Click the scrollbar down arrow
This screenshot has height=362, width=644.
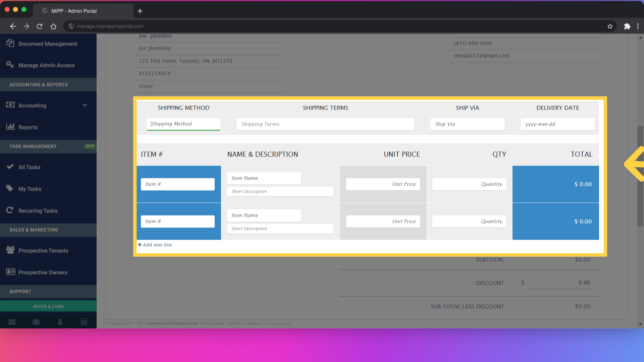(x=640, y=324)
